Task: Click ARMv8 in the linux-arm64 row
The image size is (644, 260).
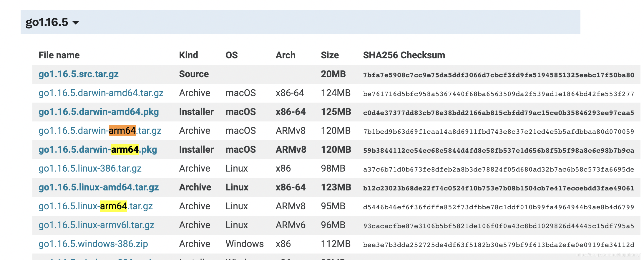Action: pyautogui.click(x=291, y=206)
